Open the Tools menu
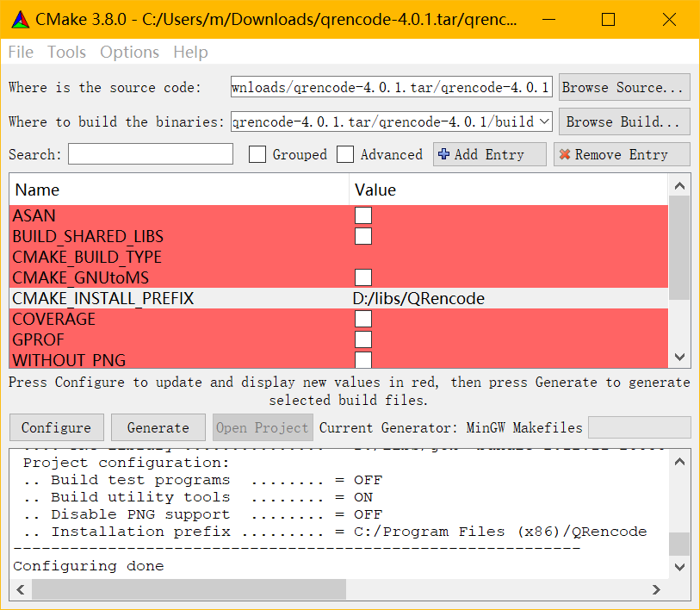Screen dimensions: 700x610 [66, 53]
